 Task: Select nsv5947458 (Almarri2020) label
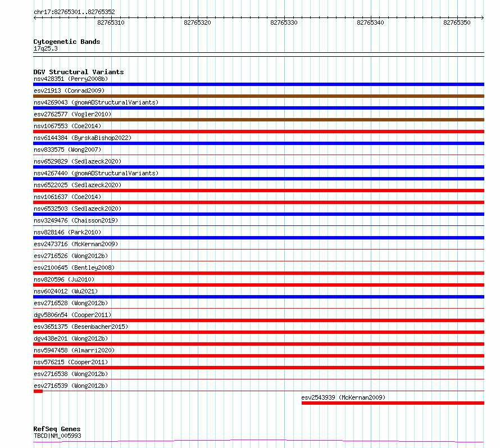tap(74, 350)
